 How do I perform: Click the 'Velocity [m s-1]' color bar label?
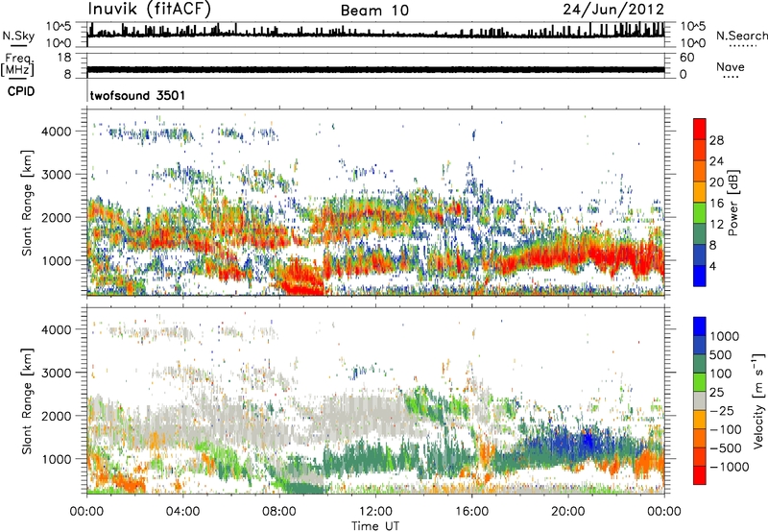pyautogui.click(x=758, y=400)
